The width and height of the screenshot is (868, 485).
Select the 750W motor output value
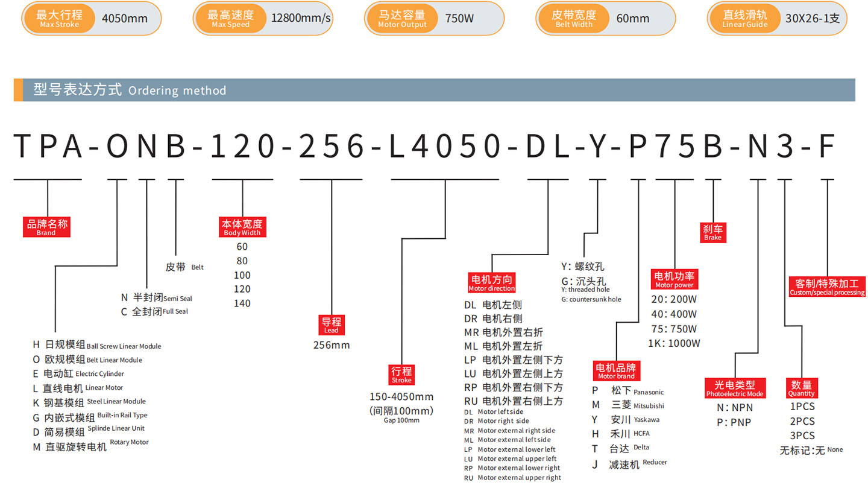[x=459, y=18]
